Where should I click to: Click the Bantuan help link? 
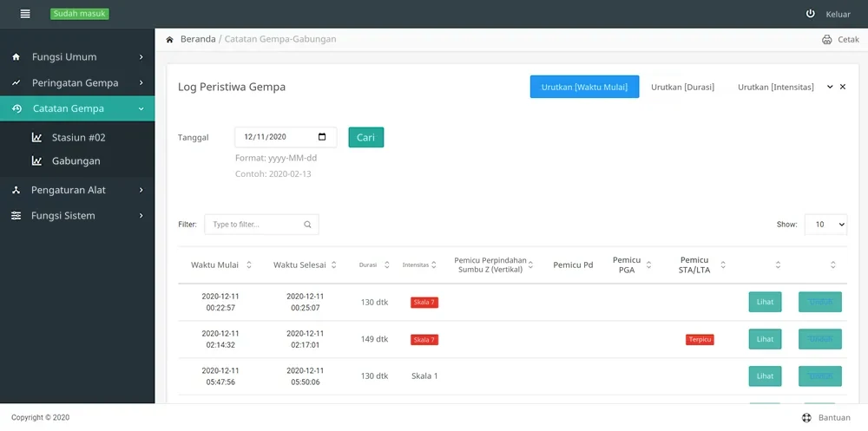(834, 418)
